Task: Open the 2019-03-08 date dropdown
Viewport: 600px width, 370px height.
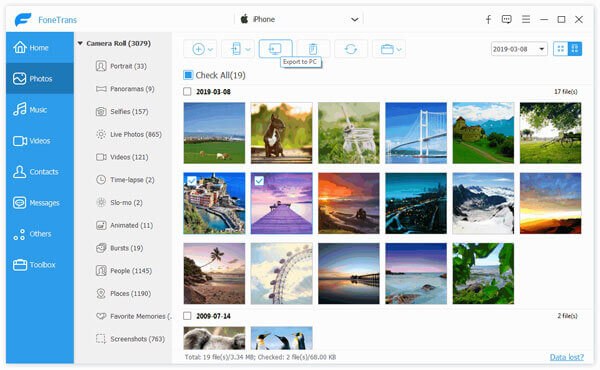Action: coord(519,49)
